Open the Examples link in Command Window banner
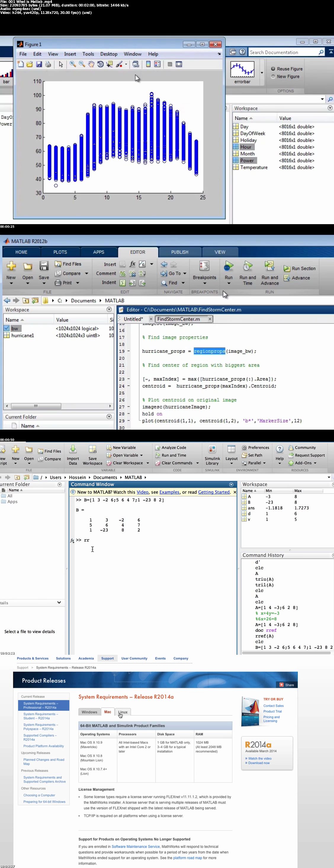The image size is (334, 868). click(x=170, y=492)
